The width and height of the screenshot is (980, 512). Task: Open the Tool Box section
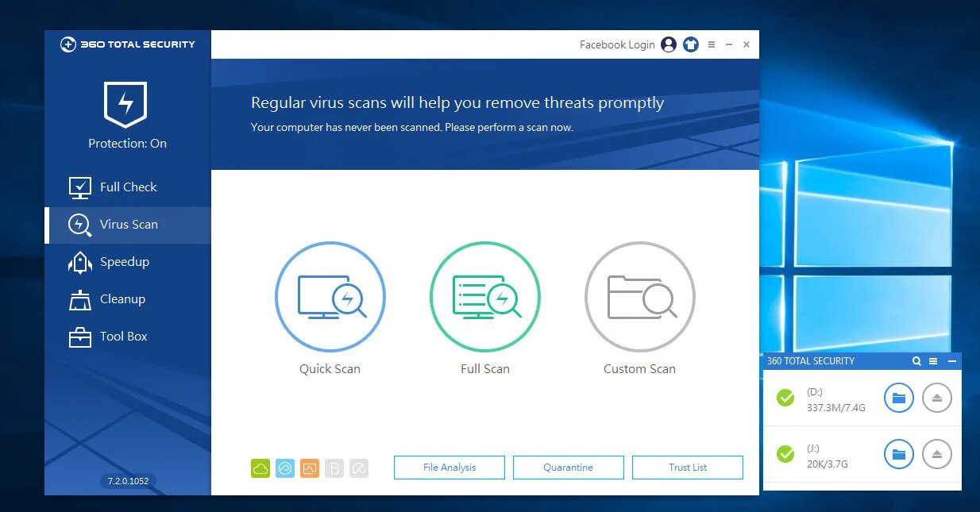128,337
